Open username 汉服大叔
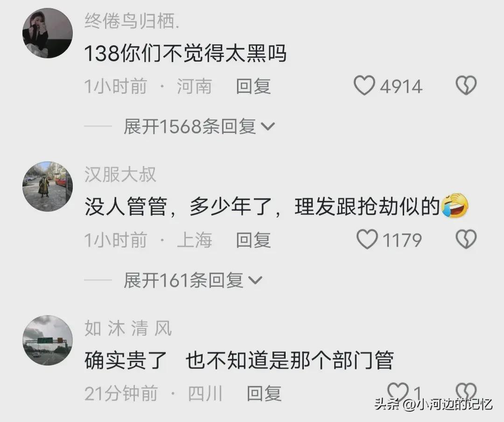504x422 pixels. [x=120, y=175]
